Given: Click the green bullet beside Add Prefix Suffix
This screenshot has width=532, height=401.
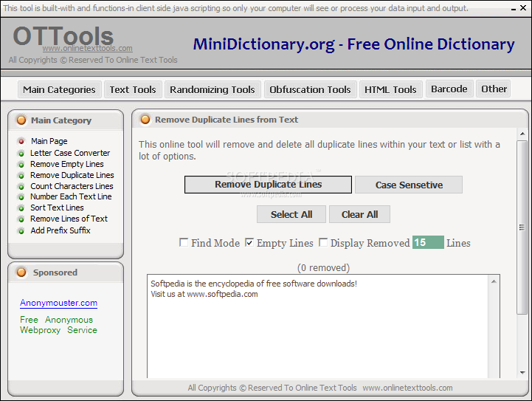Looking at the screenshot, I should point(21,231).
